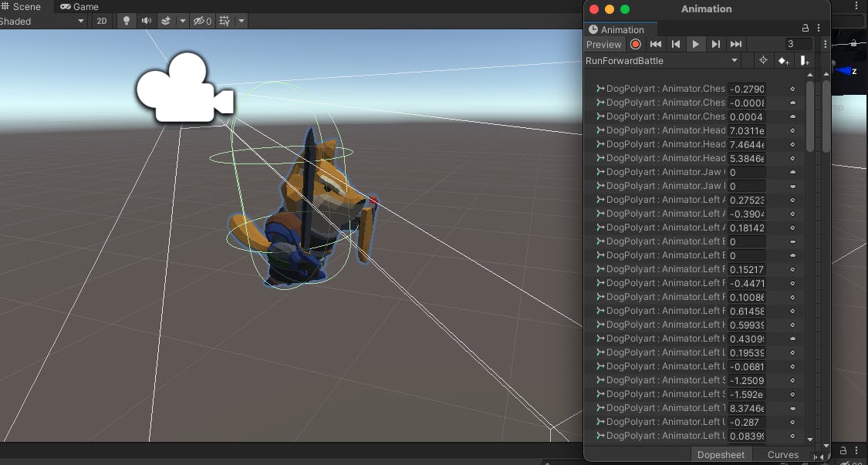Select the Scene tab
The height and width of the screenshot is (465, 868).
click(x=21, y=7)
